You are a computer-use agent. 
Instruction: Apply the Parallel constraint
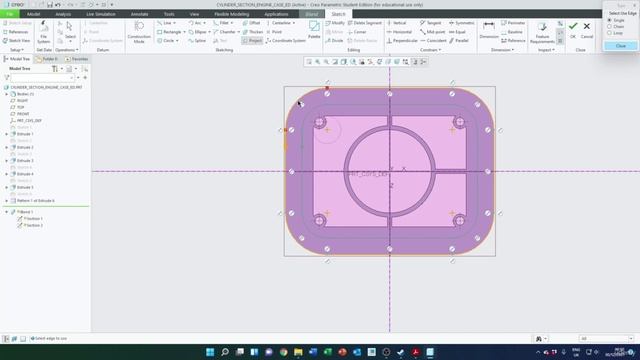459,41
